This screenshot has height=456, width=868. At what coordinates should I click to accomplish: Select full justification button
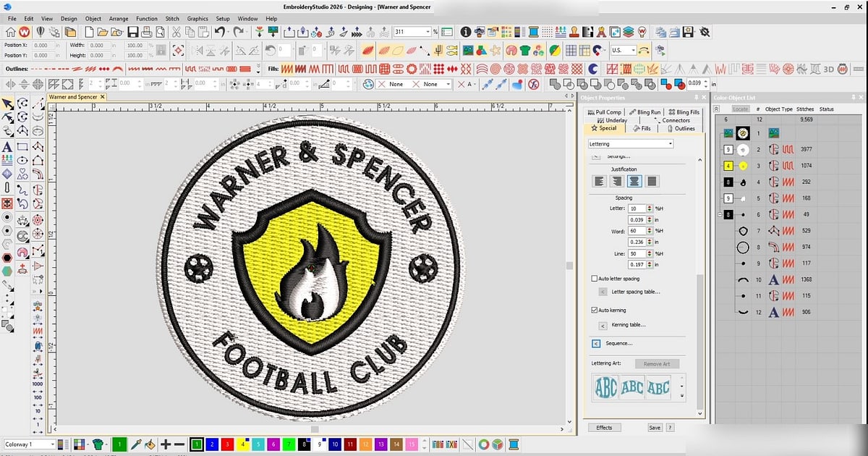[x=652, y=181]
